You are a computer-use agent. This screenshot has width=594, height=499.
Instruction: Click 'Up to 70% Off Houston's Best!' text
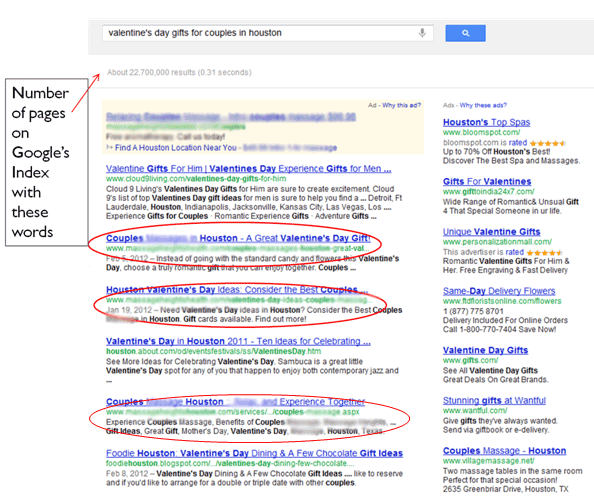(x=497, y=152)
